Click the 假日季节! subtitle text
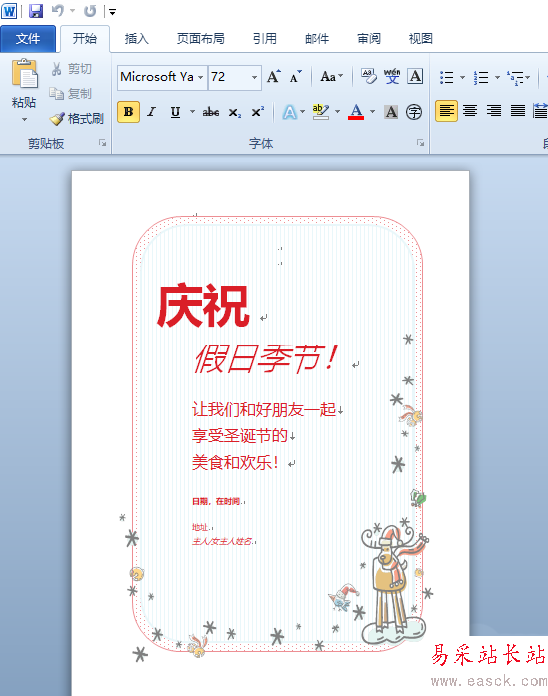This screenshot has height=696, width=548. [x=266, y=359]
